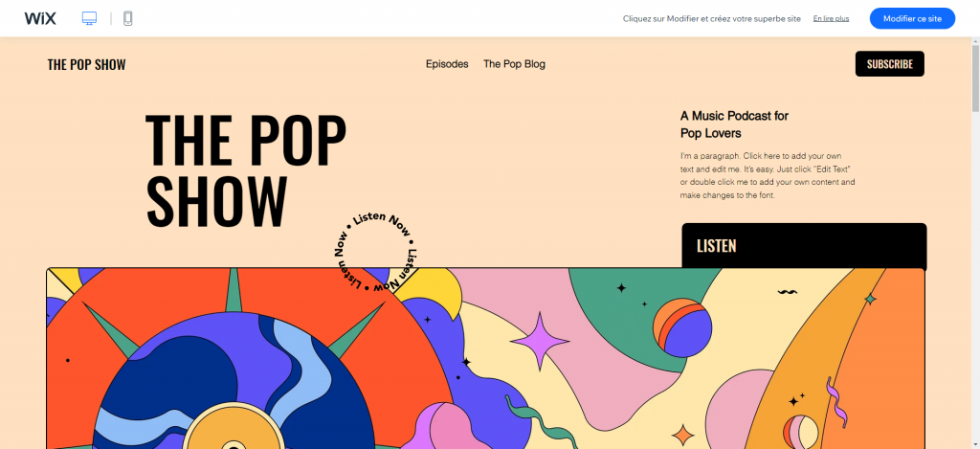Screen dimensions: 980x449
Task: Click the Modifier ce site button
Action: point(912,19)
